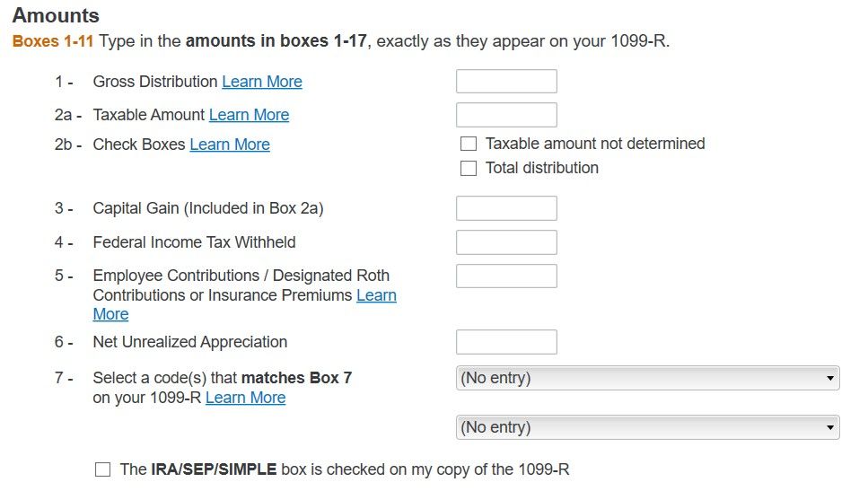
Task: Open Learn More for Taxable Amount
Action: point(250,115)
